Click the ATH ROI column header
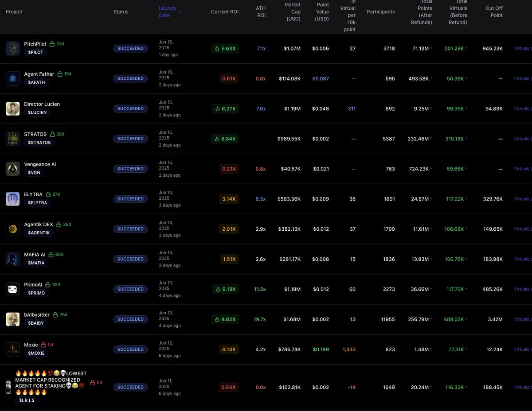 [261, 12]
